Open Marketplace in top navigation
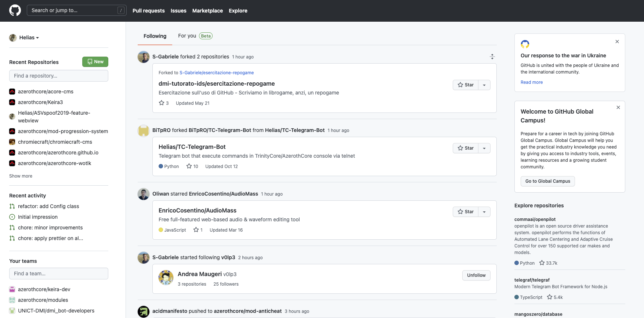This screenshot has height=318, width=644. (207, 11)
